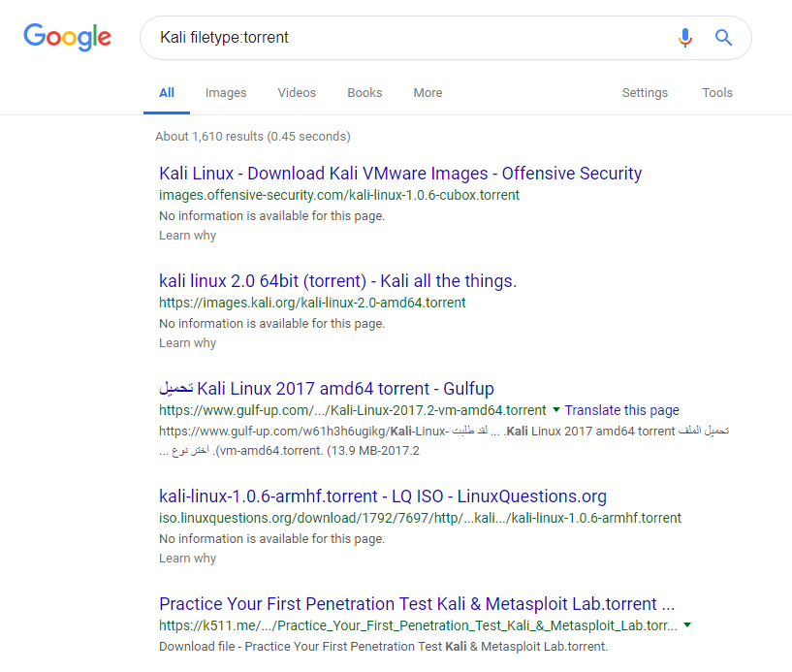Open 'Kali Linux 2017 amd64 torrent - Gulfup' result
This screenshot has width=792, height=672.
327,389
